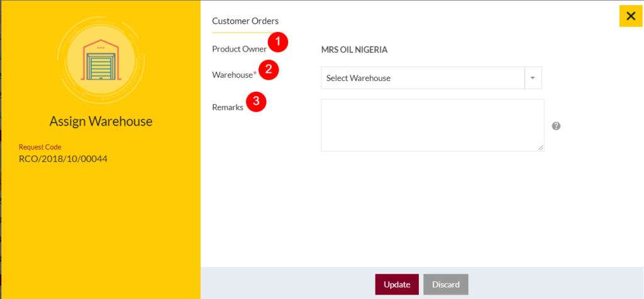Click red annotation marker number 2
The image size is (644, 299).
click(269, 69)
